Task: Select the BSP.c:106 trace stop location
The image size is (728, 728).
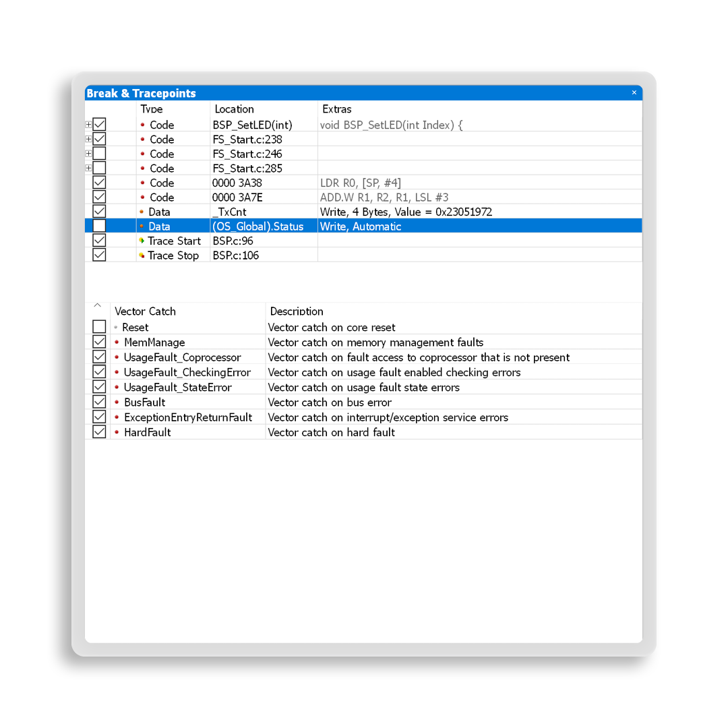Action: 235,255
